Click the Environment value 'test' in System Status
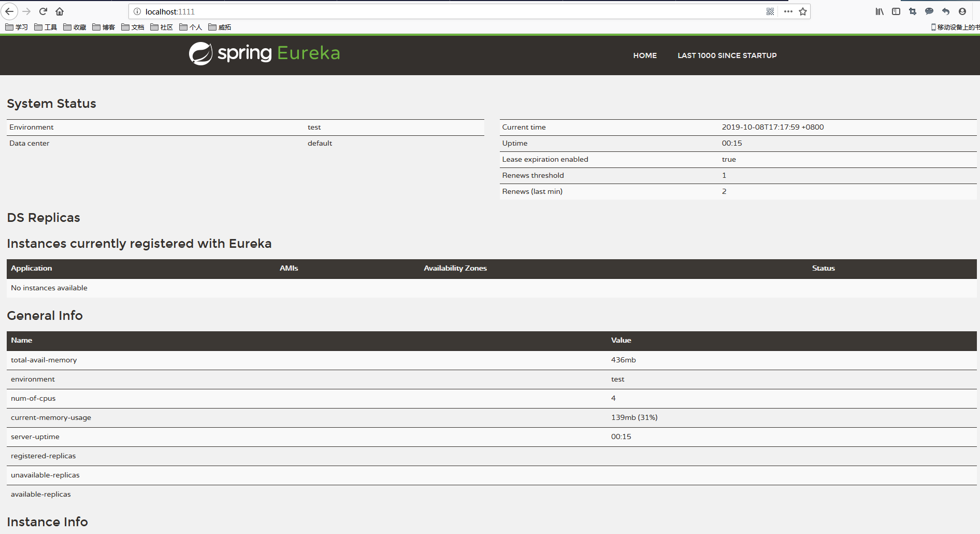This screenshot has width=980, height=534. tap(314, 127)
